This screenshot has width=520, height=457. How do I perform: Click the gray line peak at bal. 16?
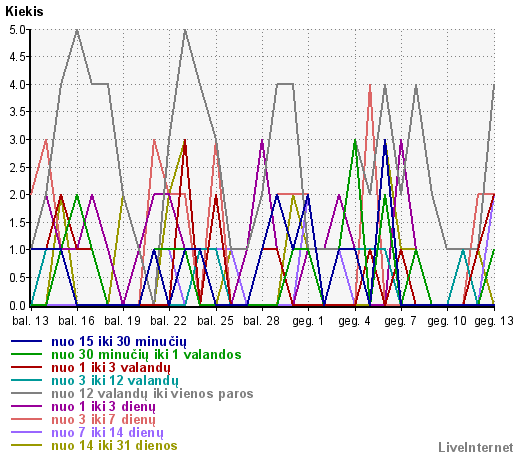click(x=77, y=30)
